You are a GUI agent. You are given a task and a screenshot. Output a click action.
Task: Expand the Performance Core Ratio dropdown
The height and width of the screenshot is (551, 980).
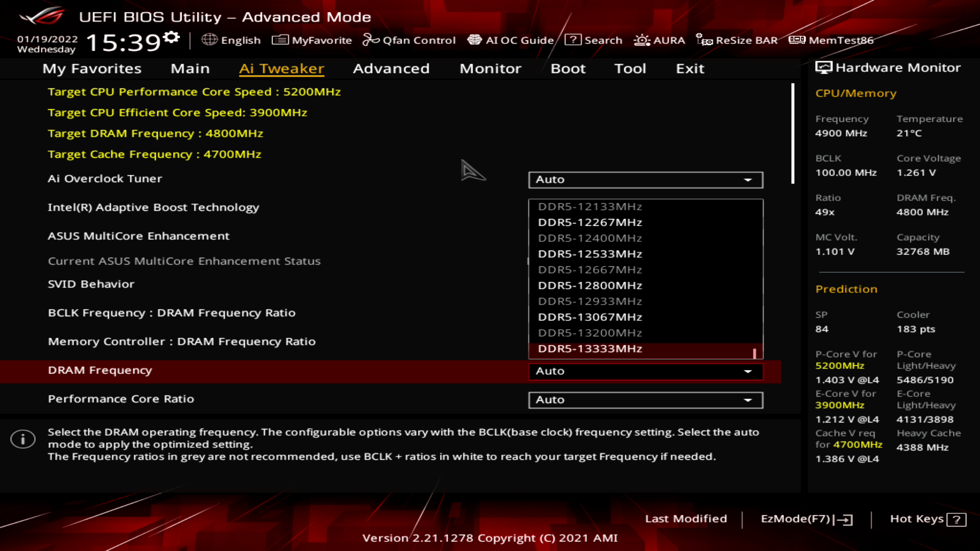[x=645, y=400]
